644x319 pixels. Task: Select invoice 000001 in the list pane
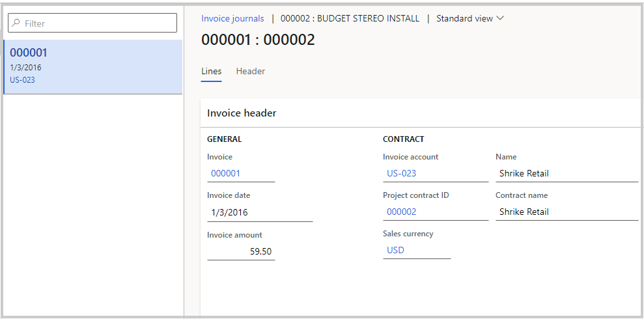point(93,67)
